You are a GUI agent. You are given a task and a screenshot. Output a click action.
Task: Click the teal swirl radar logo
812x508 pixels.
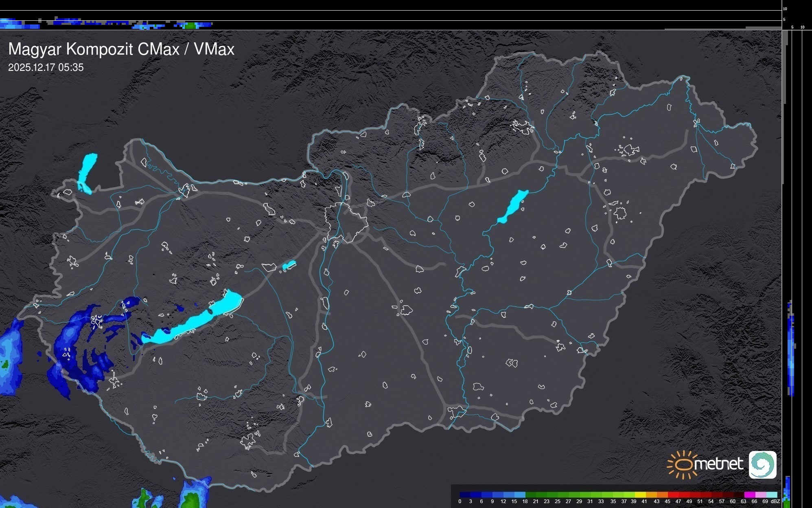click(x=762, y=464)
